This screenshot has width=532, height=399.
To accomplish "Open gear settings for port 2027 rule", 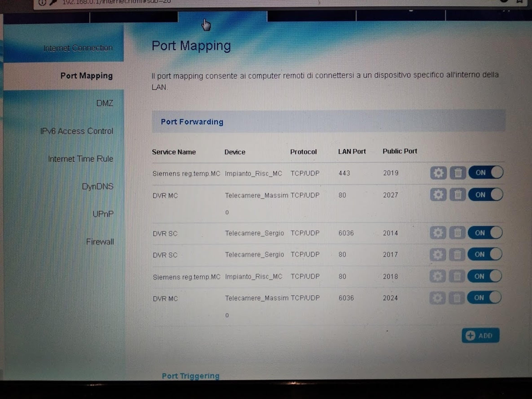I will coord(438,194).
